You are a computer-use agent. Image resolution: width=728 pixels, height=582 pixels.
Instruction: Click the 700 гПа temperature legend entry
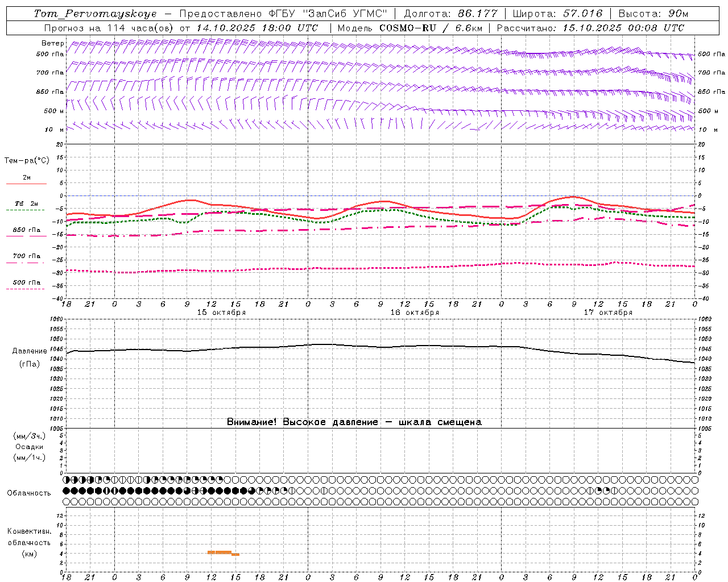click(27, 256)
